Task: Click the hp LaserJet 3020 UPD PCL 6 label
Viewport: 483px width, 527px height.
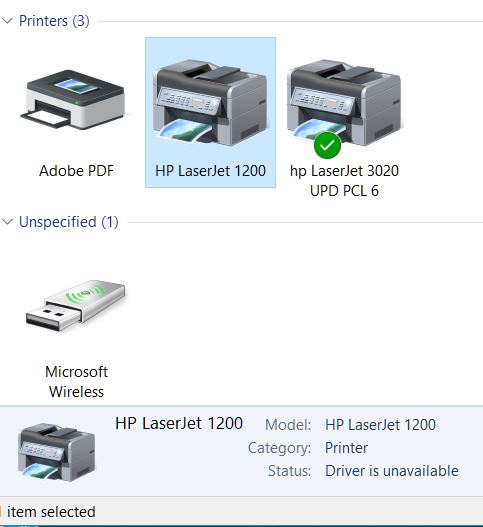Action: (345, 181)
